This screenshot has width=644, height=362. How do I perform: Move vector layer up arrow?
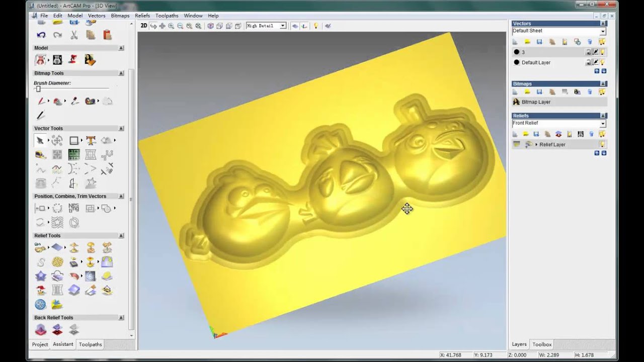[597, 71]
